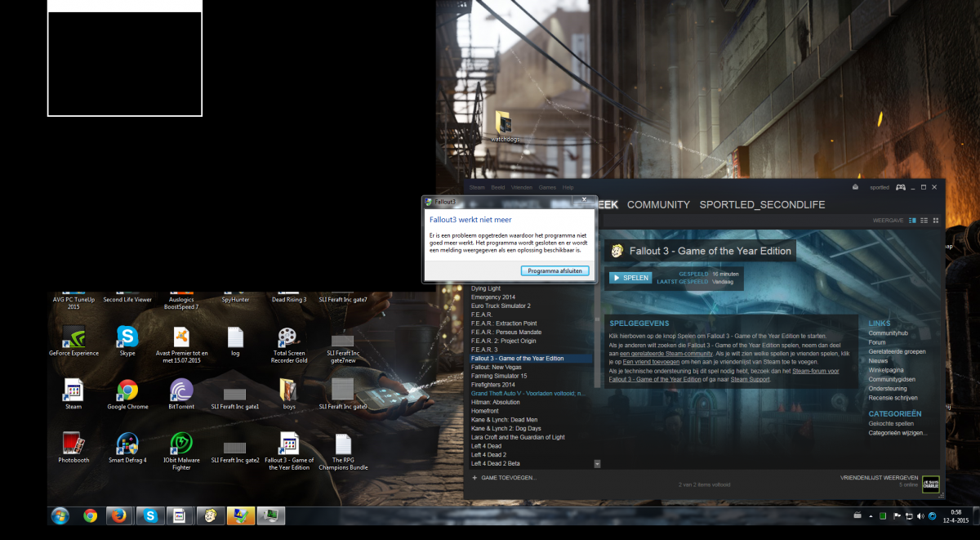Open the Steam menu in Steam window
This screenshot has width=980, height=540.
coord(477,187)
